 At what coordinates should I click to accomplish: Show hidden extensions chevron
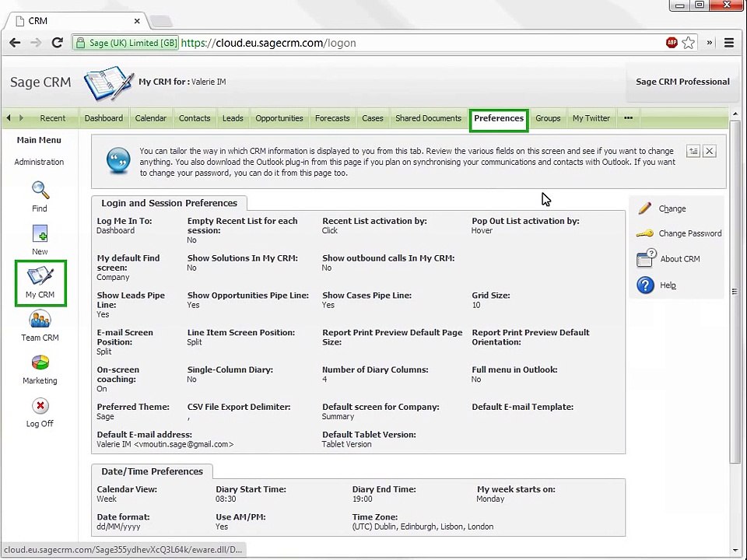coord(710,43)
